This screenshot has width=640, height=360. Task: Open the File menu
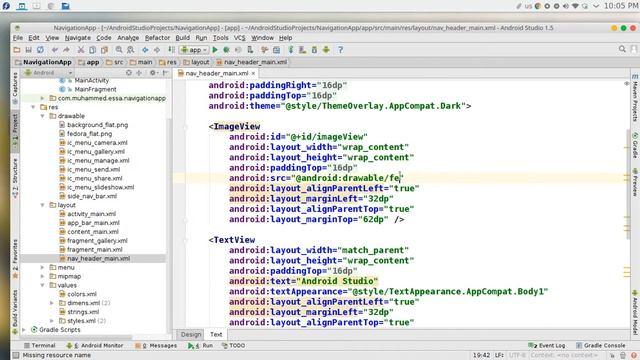[x=18, y=38]
